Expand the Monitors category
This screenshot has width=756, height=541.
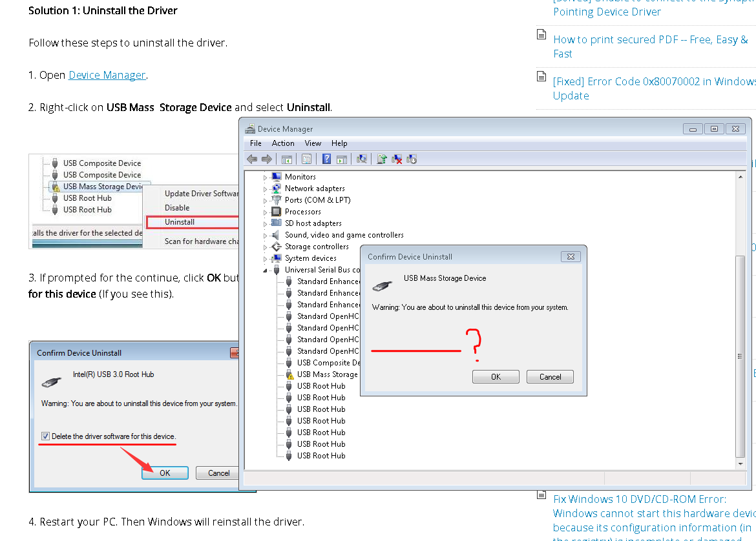265,177
